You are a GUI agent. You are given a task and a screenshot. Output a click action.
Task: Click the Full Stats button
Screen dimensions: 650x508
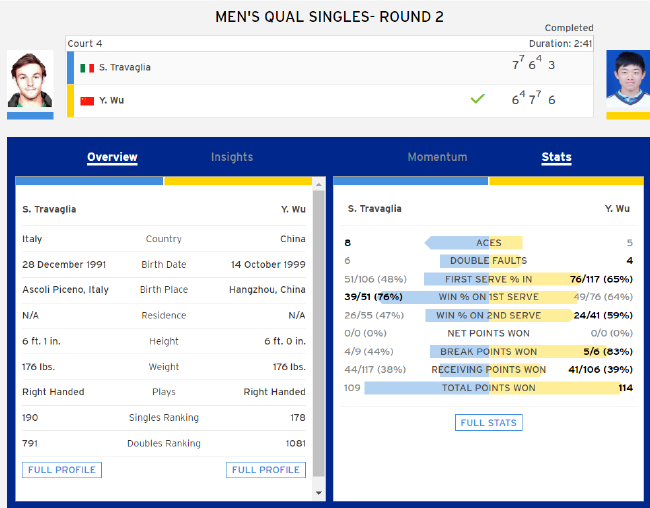pyautogui.click(x=488, y=423)
